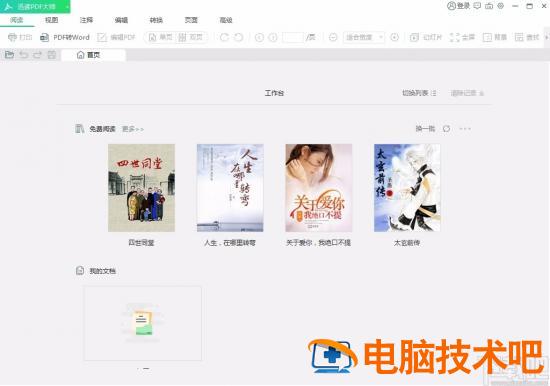Image resolution: width=550 pixels, height=386 pixels.
Task: Open the 四世同堂 book cover
Action: [141, 188]
